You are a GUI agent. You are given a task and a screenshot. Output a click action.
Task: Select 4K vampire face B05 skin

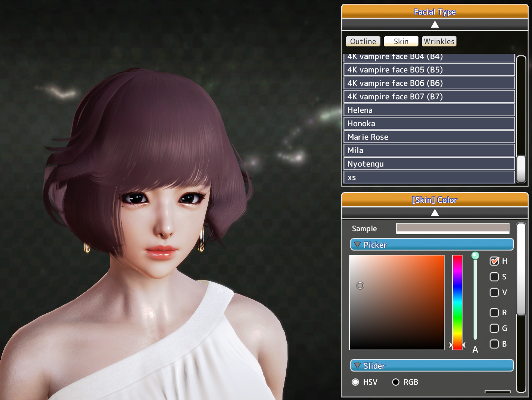pyautogui.click(x=429, y=70)
